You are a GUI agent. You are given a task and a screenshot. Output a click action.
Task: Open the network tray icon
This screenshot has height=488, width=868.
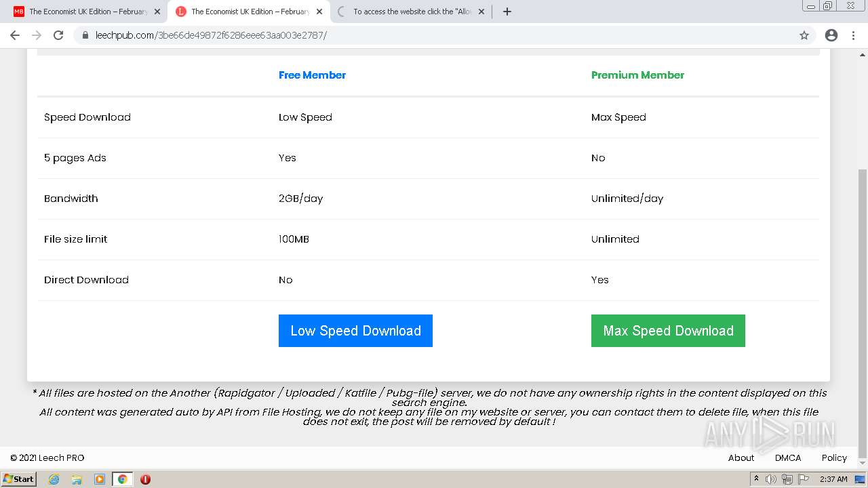[787, 479]
